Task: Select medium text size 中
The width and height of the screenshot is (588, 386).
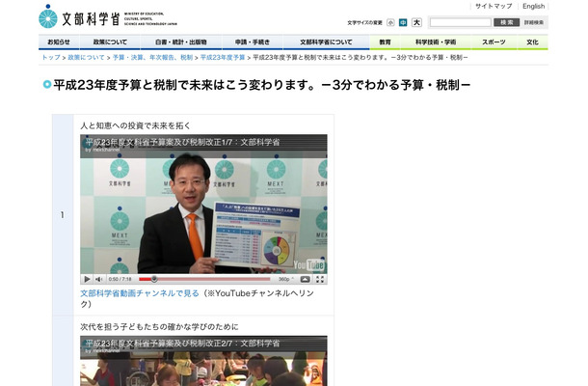Action: pos(403,22)
